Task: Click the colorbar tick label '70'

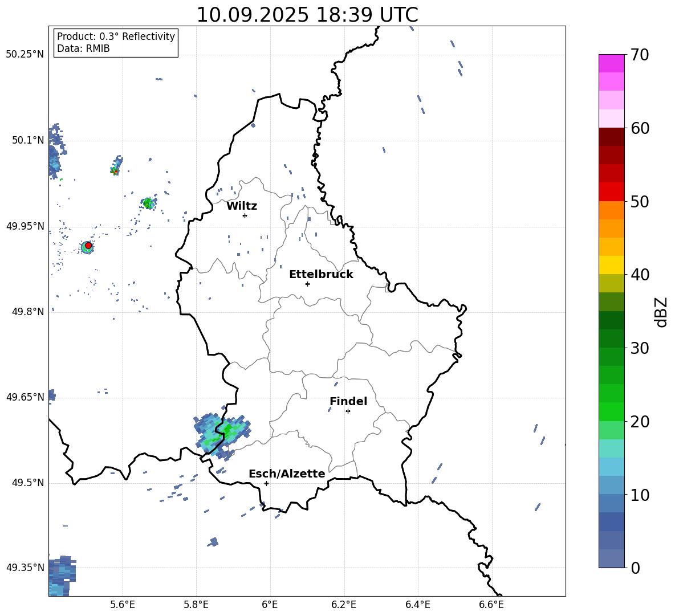Action: point(640,55)
